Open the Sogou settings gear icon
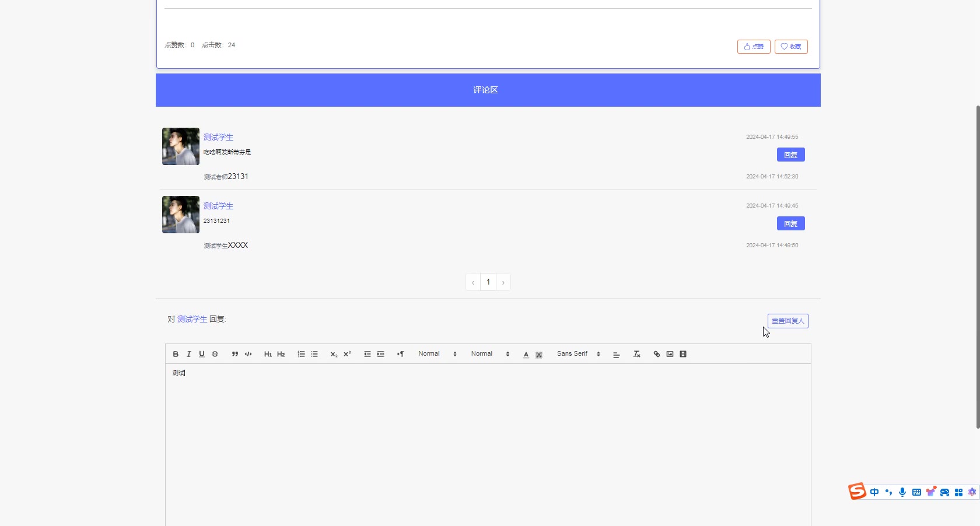 point(972,492)
